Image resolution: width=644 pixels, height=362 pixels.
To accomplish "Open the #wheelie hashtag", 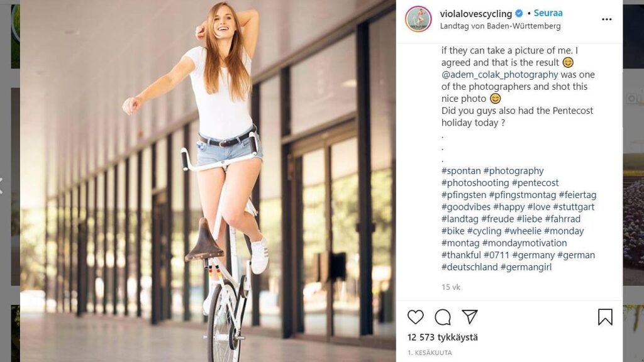I will tap(522, 231).
